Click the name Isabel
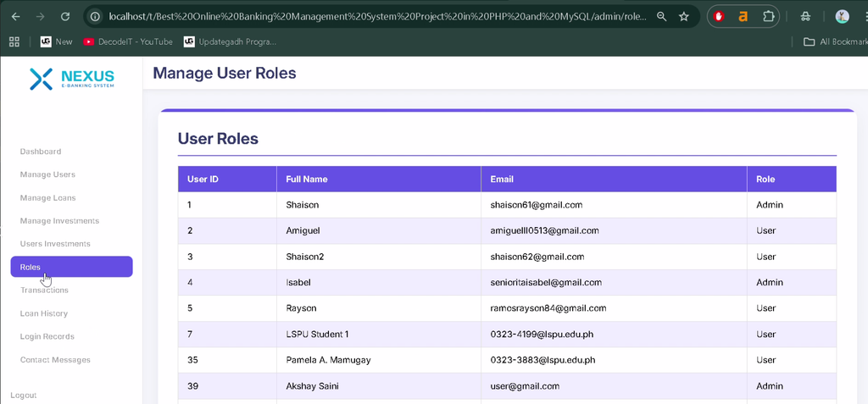 (x=298, y=282)
